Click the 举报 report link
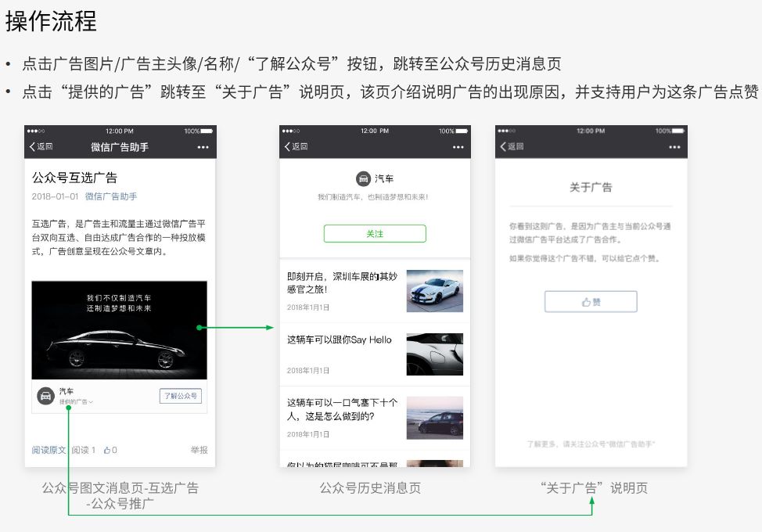762x532 pixels. [x=199, y=450]
